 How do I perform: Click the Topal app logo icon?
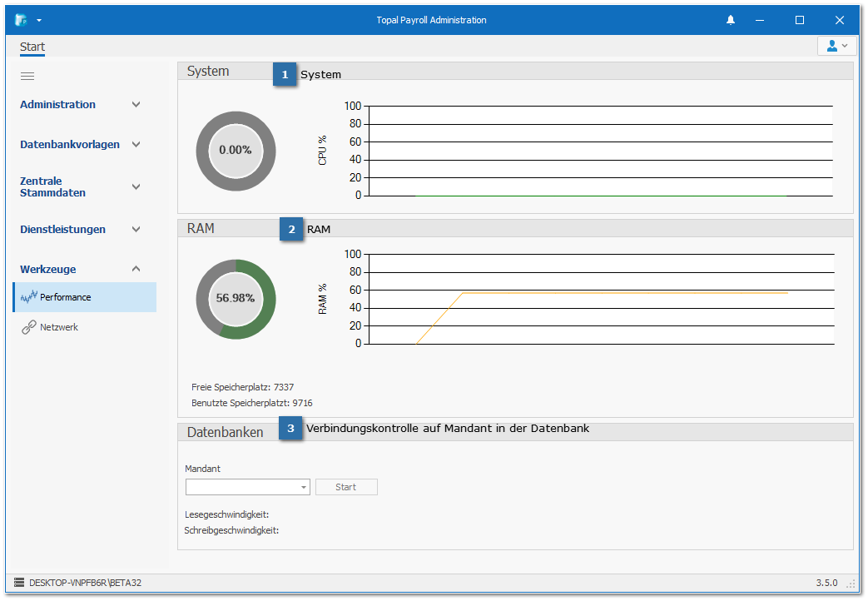[21, 20]
